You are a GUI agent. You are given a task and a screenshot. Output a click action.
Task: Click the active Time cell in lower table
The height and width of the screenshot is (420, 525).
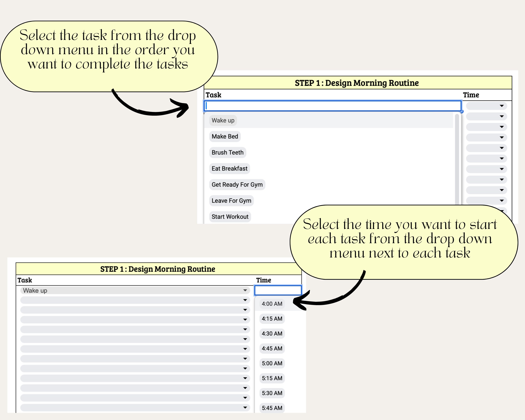(278, 290)
